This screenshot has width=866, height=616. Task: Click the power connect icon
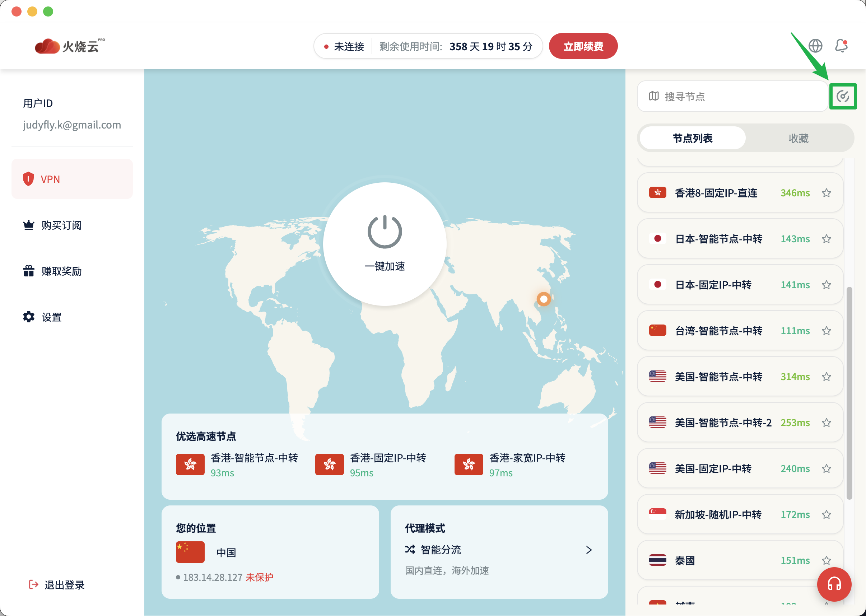[x=385, y=232]
